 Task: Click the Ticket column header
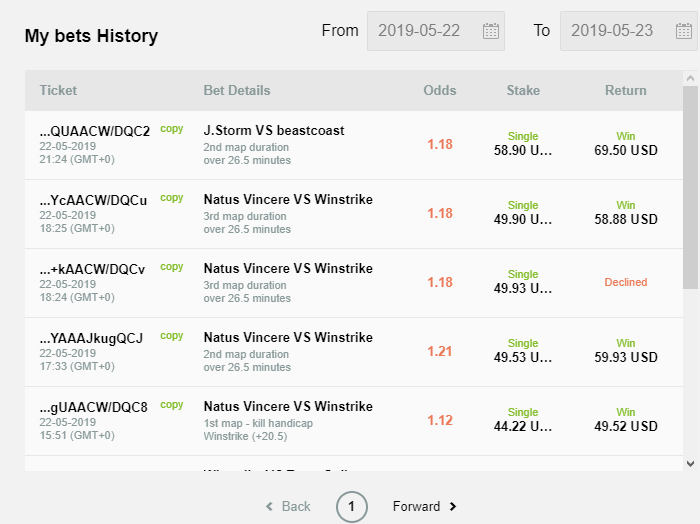58,90
